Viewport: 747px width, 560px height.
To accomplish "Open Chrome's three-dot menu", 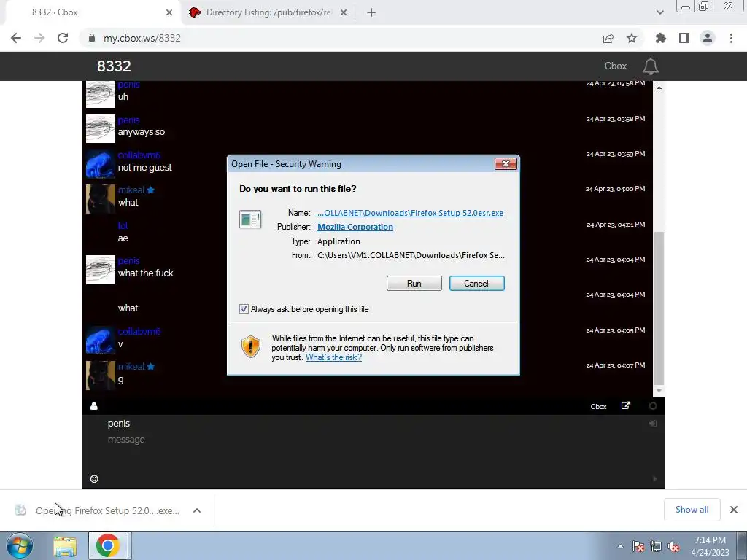I will [731, 38].
